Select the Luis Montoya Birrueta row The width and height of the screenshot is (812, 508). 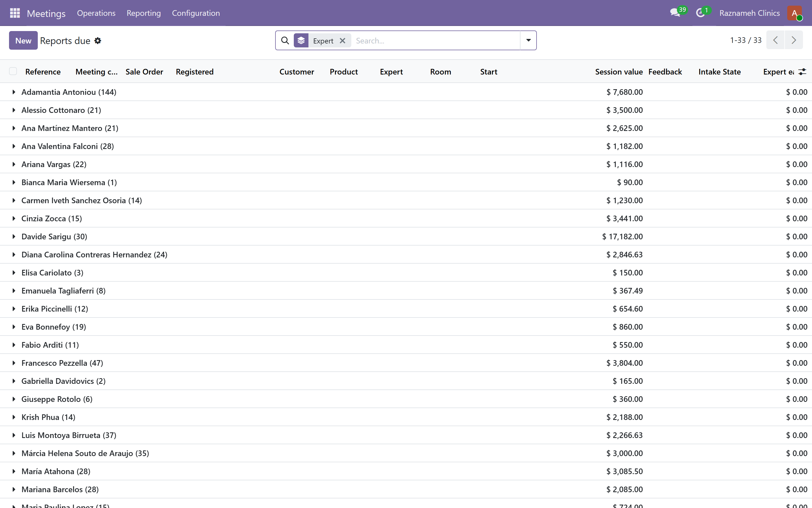[x=406, y=435]
